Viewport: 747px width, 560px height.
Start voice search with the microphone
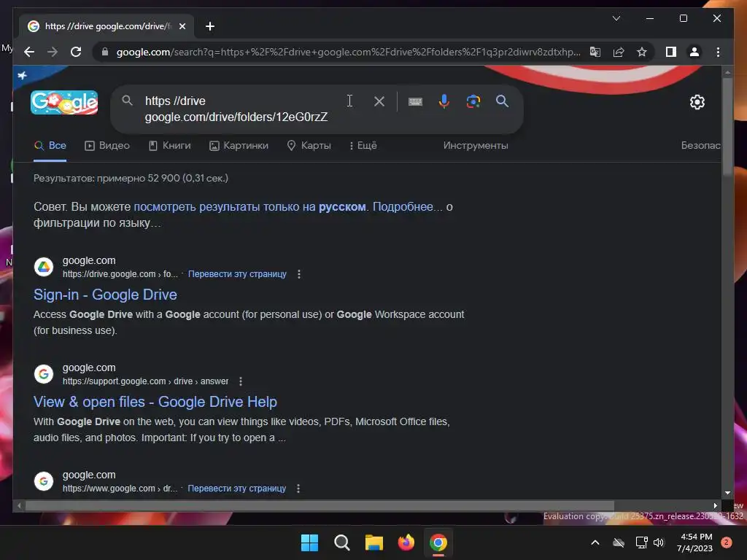point(444,101)
